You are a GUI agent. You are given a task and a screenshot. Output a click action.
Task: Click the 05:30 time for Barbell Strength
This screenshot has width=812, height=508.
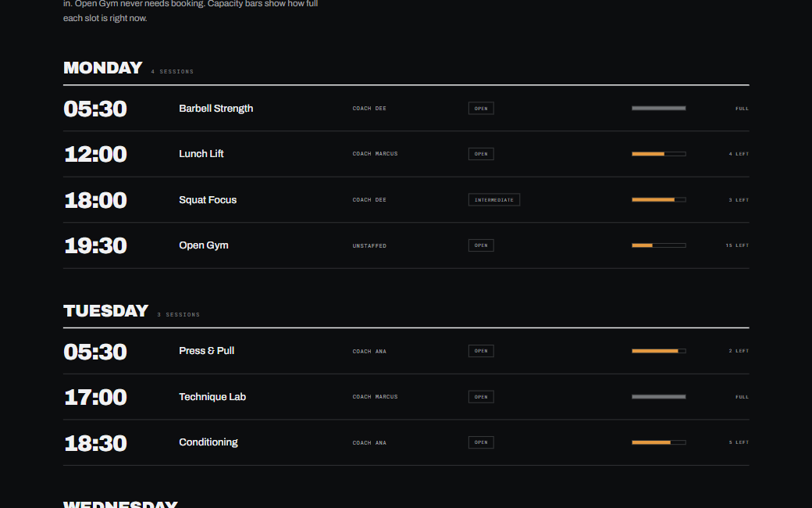(95, 109)
